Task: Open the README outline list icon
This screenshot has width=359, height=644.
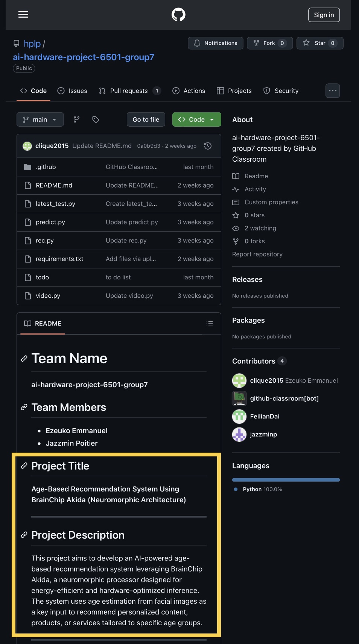Action: [x=210, y=324]
